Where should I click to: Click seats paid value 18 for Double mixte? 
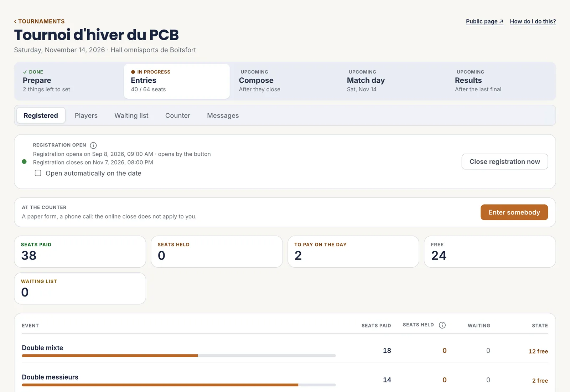point(387,351)
